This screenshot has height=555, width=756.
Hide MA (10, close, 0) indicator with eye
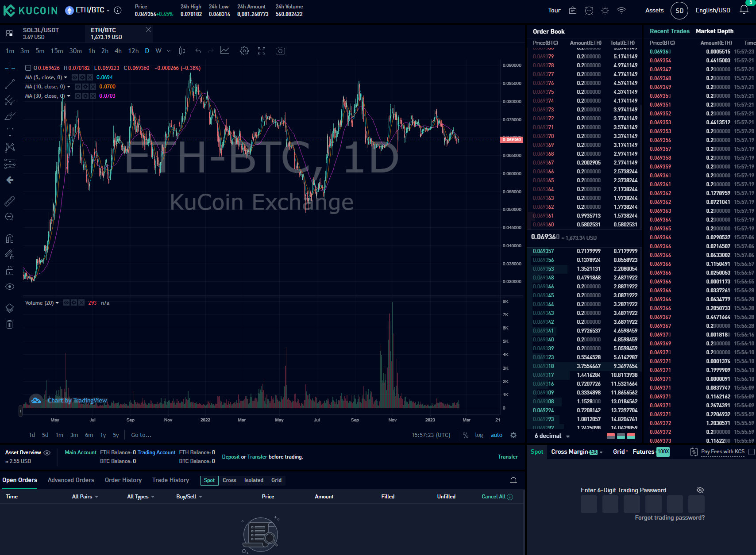78,87
